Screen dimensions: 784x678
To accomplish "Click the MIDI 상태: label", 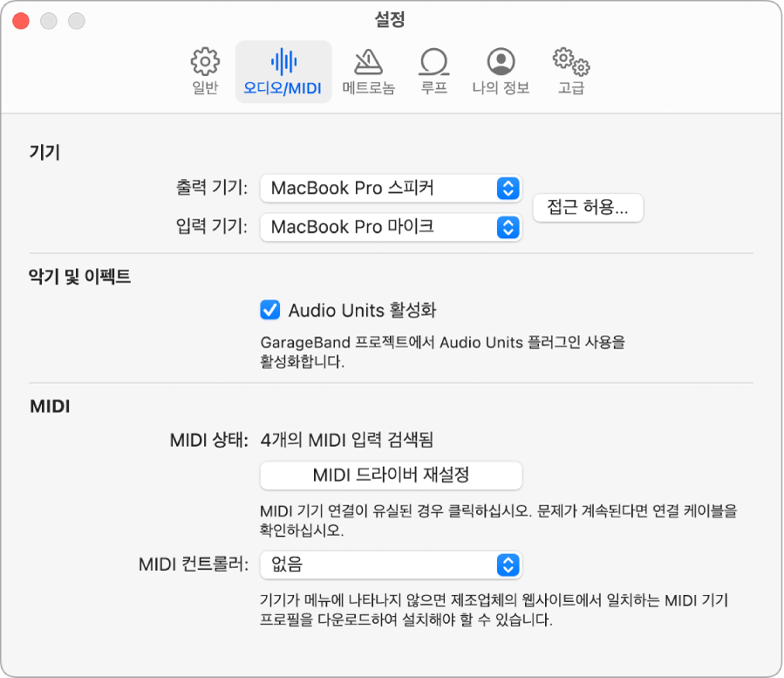I will tap(209, 441).
